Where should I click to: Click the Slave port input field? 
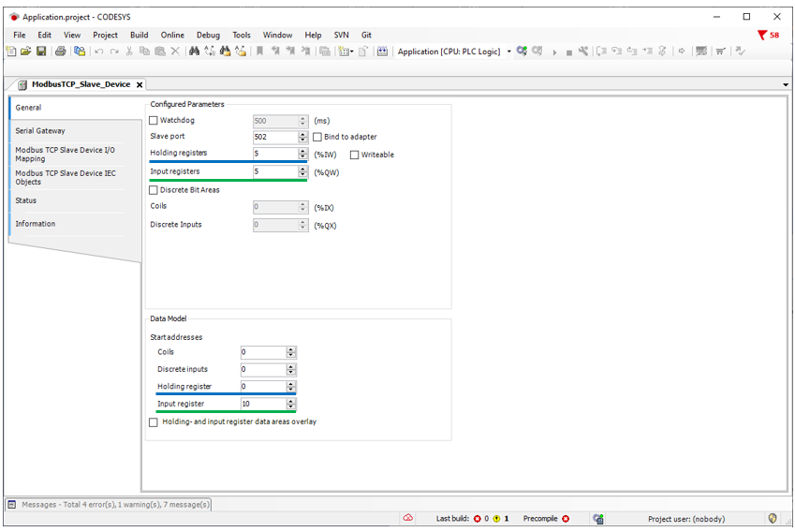(274, 137)
